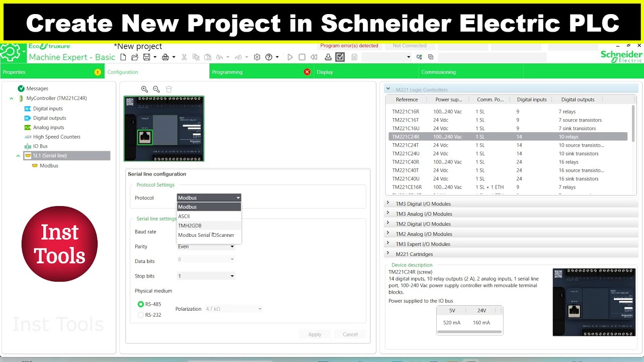The width and height of the screenshot is (644, 362).
Task: Zoom in on the controller image
Action: pos(144,89)
